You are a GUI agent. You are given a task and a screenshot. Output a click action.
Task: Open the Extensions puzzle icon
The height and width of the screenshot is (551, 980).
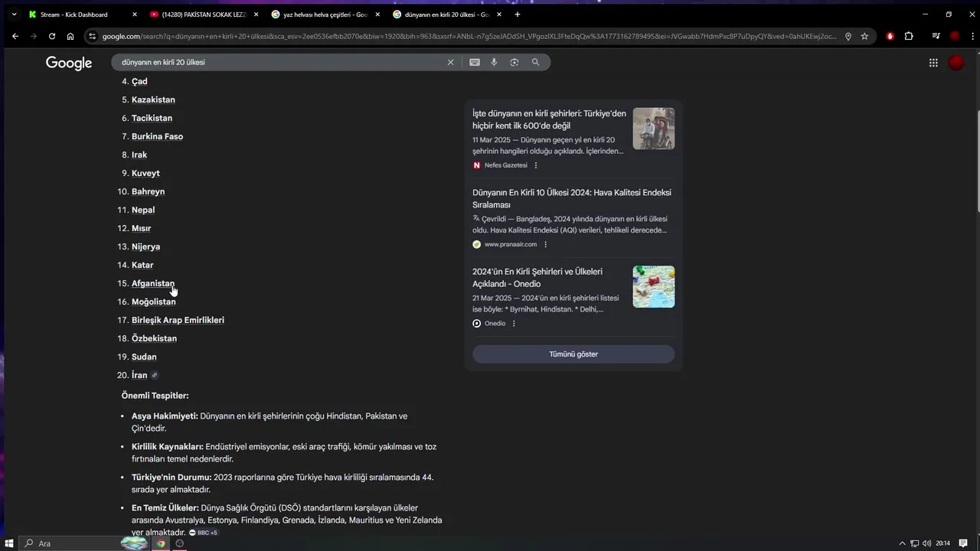[x=909, y=36]
